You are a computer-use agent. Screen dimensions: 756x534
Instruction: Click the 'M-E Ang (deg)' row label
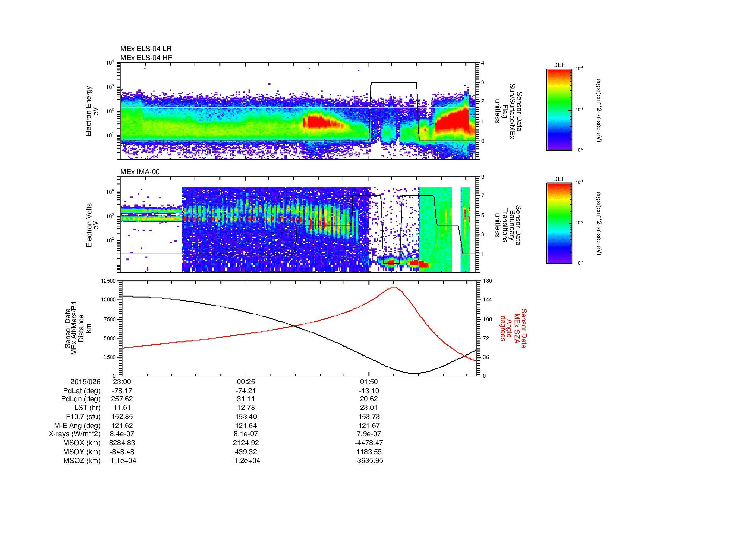tap(77, 425)
